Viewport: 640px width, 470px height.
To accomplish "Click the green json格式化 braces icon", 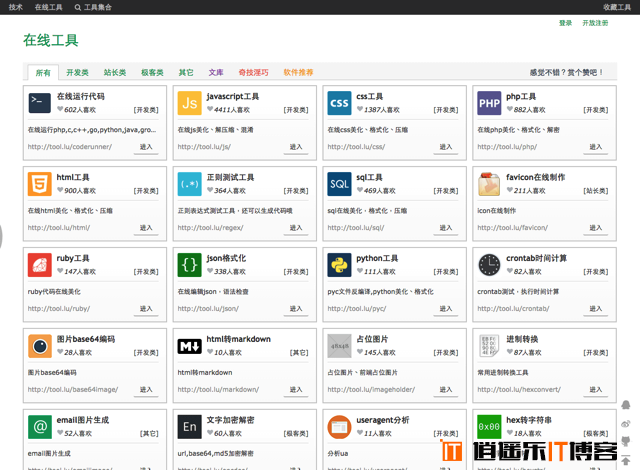I will 189,265.
